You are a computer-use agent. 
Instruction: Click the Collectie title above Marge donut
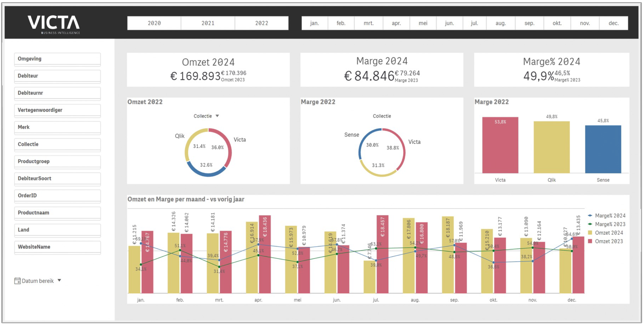tap(382, 116)
